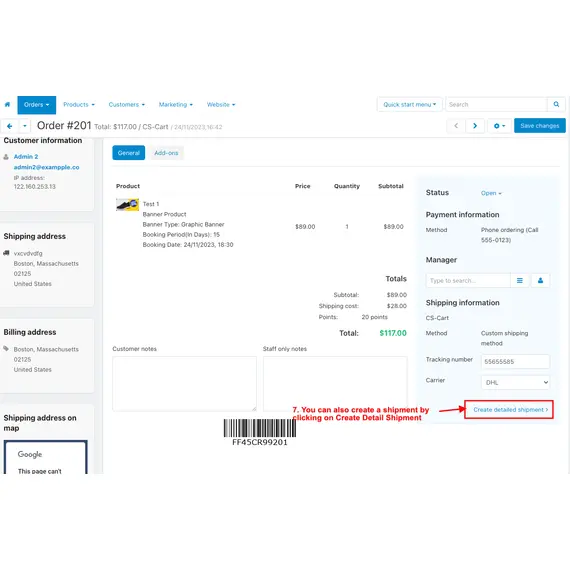
Task: Open the Carrier DHL dropdown
Action: coord(515,382)
